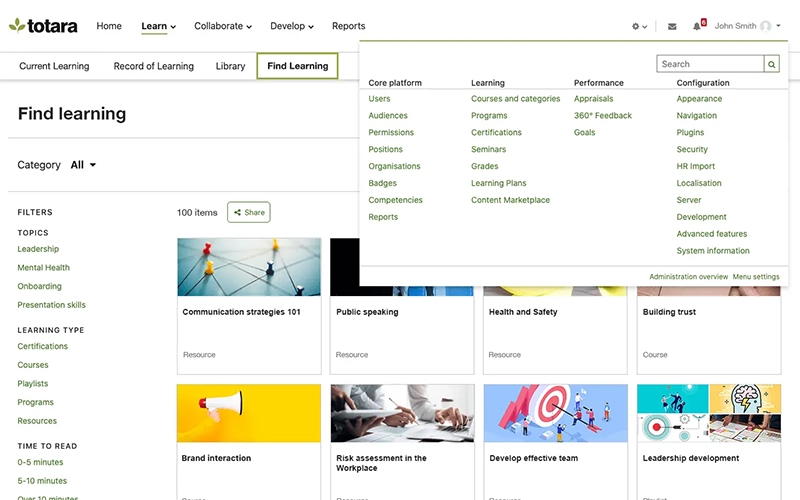Open the Category All dropdown
This screenshot has height=500, width=800.
pos(83,165)
